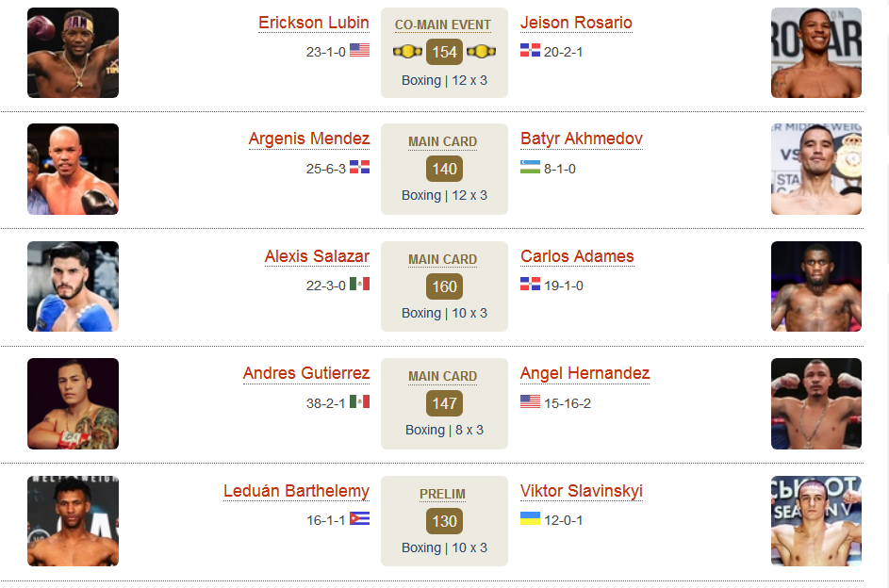Click the Uzbekistan flag beside Batyr Akhmedov's record
This screenshot has width=889, height=588.
530,167
